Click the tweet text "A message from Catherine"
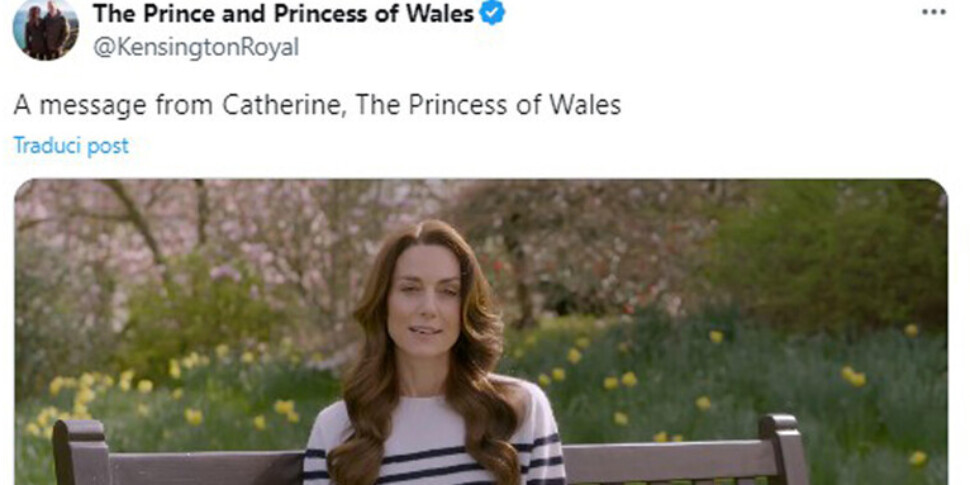 [x=177, y=105]
